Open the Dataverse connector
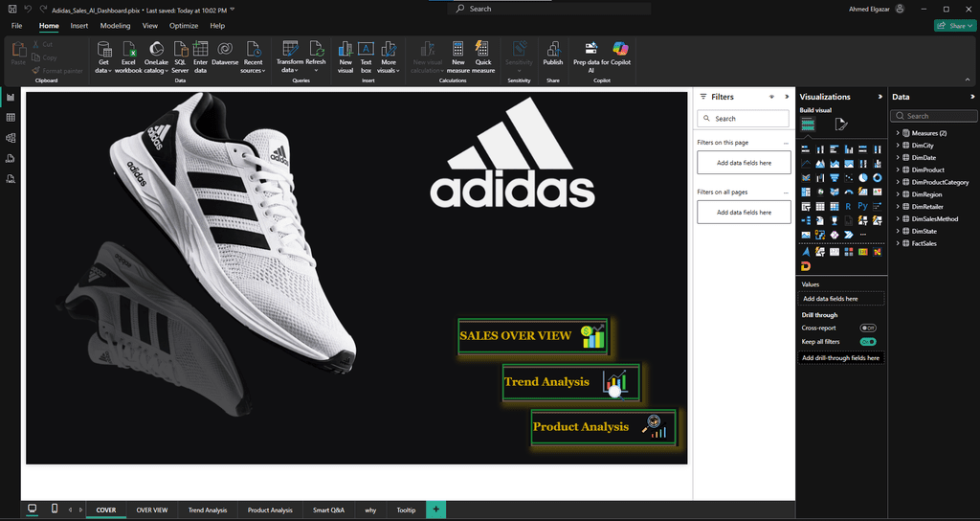 225,54
